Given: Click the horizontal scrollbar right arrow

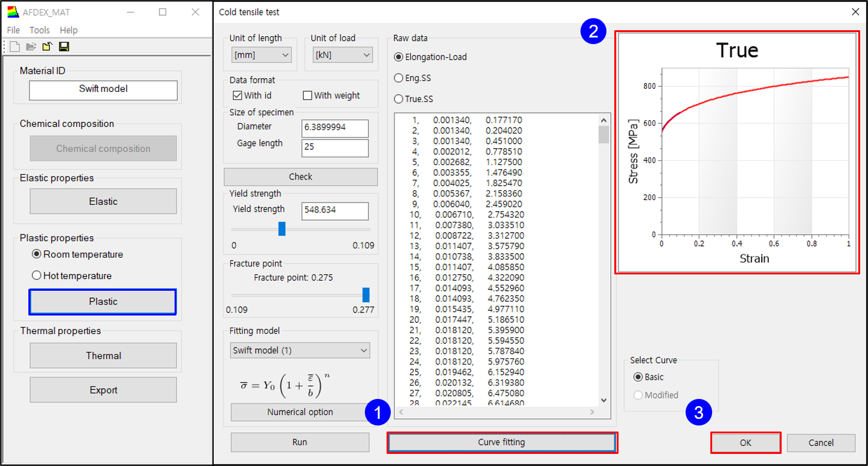Looking at the screenshot, I should (592, 412).
